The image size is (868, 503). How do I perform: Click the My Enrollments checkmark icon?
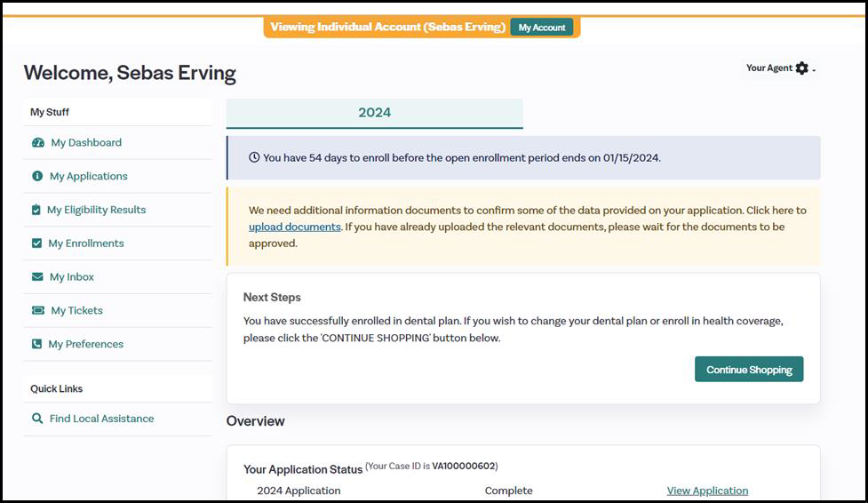36,244
